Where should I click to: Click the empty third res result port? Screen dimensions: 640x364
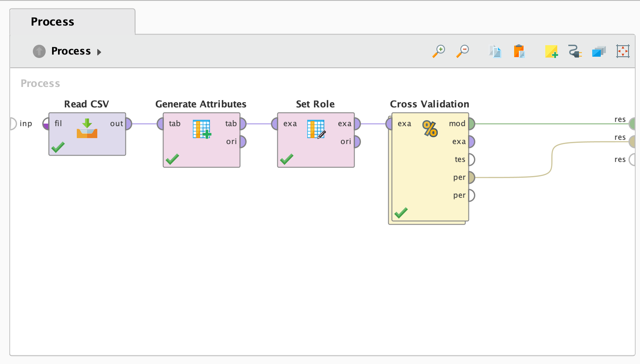(632, 160)
